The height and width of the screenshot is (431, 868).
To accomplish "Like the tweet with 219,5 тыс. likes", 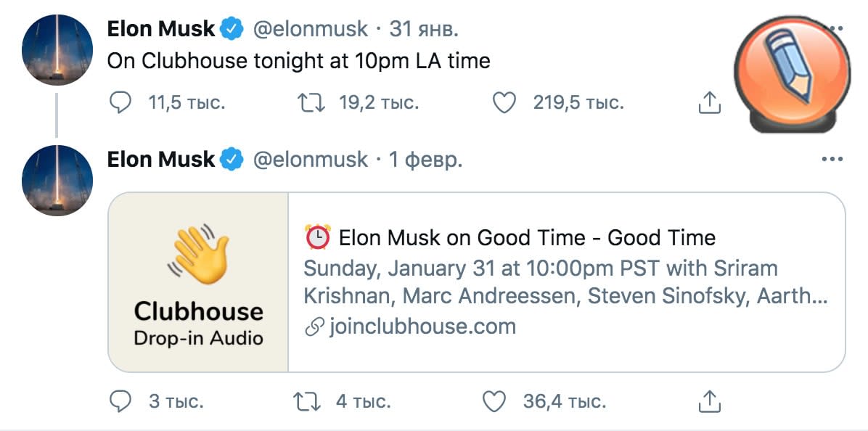I will [504, 103].
